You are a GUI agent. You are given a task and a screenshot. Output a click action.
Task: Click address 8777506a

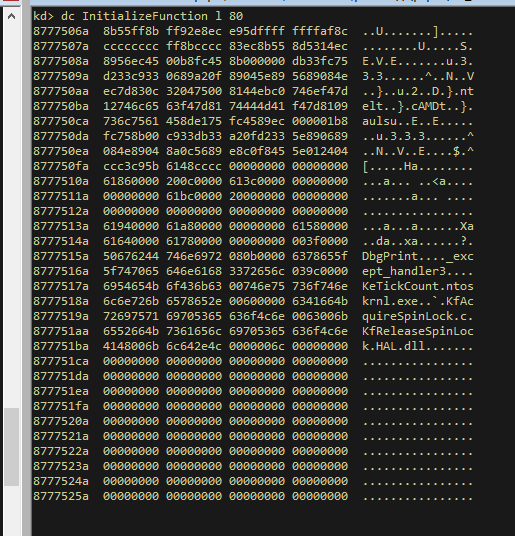61,31
